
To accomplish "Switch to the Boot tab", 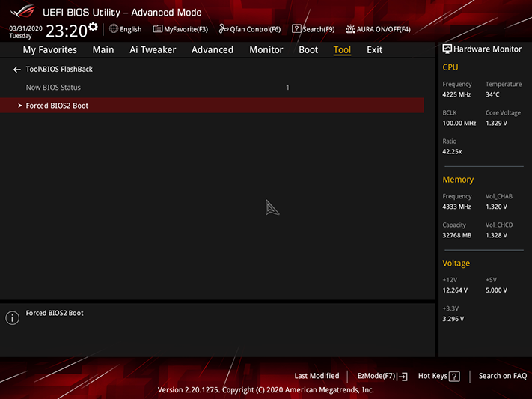I will tap(308, 50).
